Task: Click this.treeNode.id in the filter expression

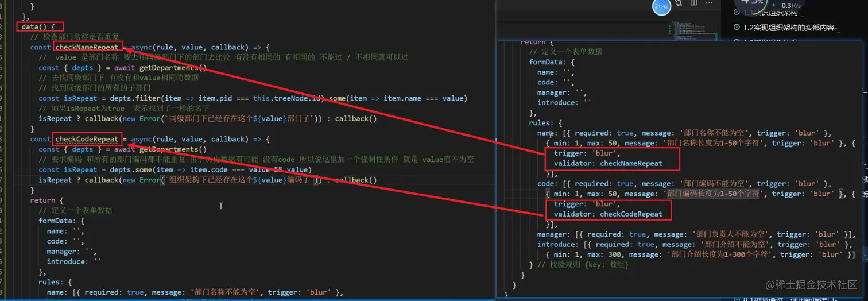Action: tap(287, 98)
